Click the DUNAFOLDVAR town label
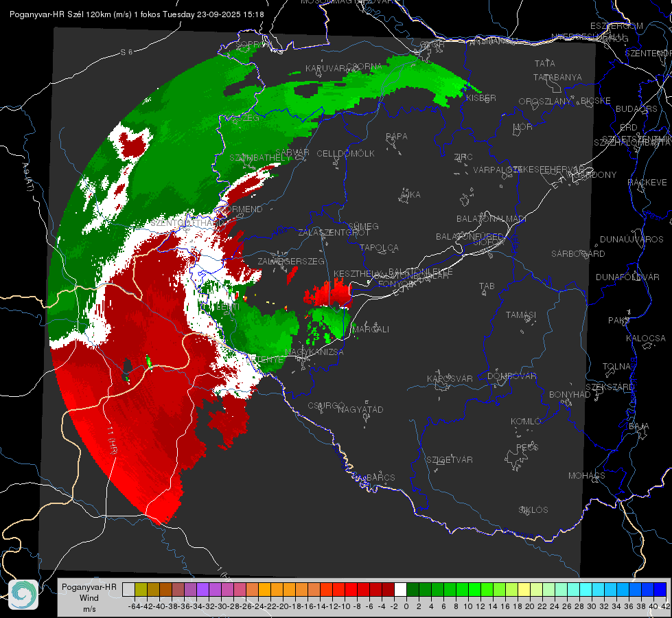 pos(627,277)
